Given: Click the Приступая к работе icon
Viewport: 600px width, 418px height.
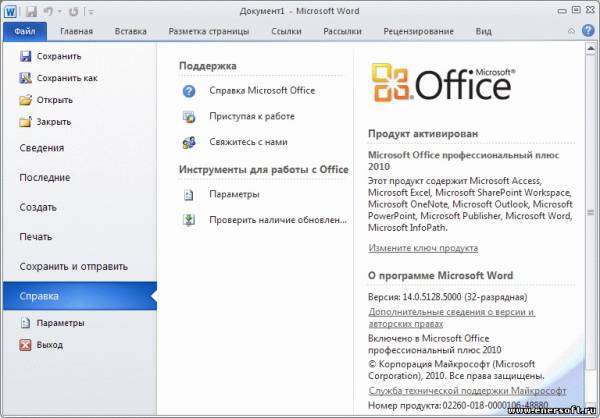Looking at the screenshot, I should [x=189, y=117].
